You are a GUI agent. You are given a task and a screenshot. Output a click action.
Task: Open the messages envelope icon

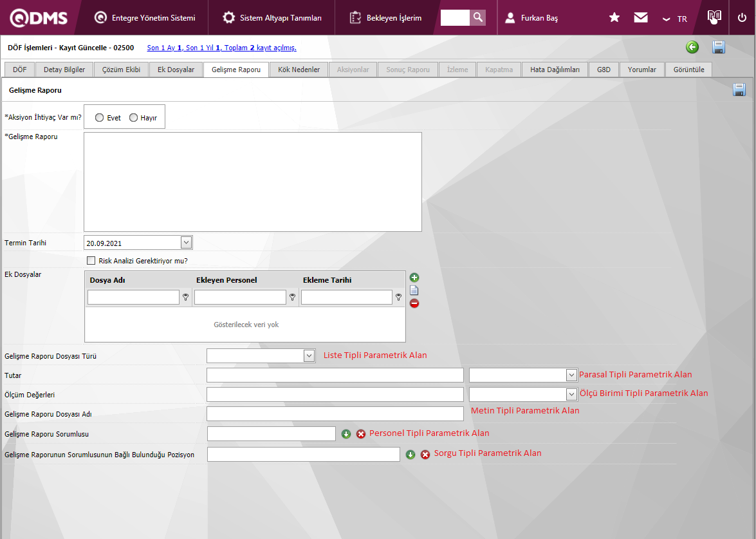[641, 17]
